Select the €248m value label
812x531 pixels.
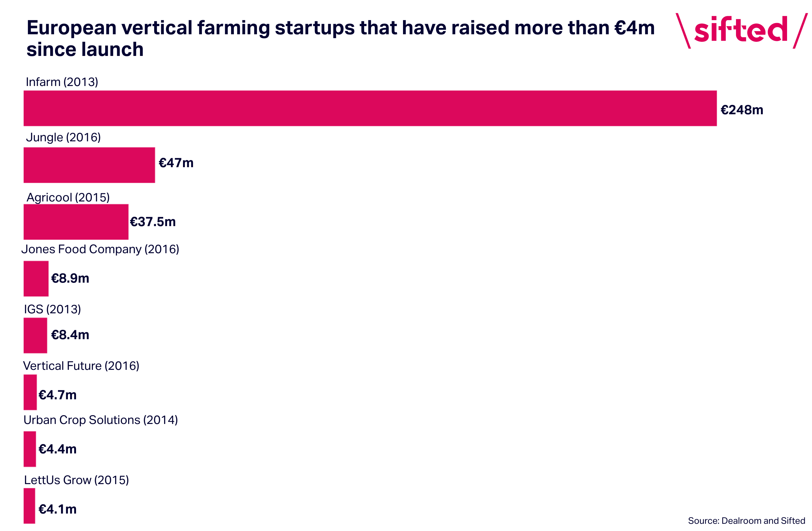click(x=742, y=110)
